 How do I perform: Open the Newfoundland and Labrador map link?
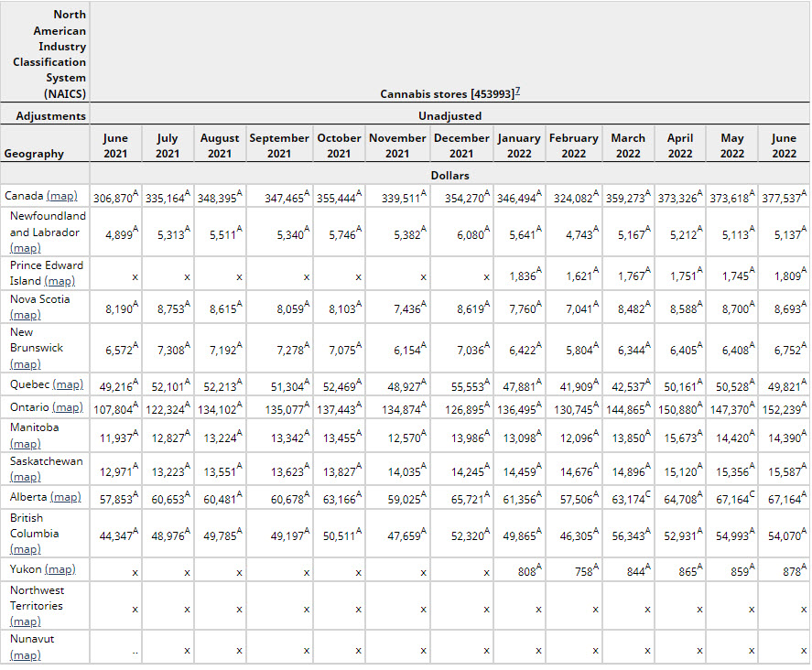point(25,248)
